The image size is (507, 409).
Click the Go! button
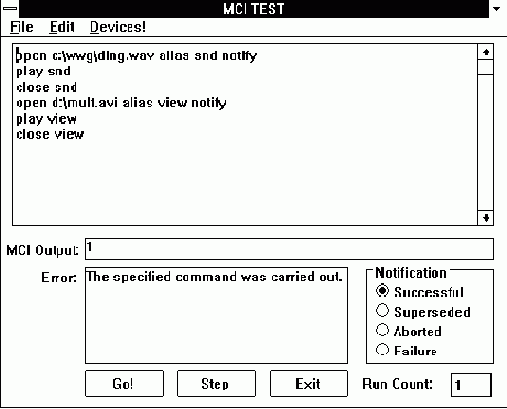[124, 383]
